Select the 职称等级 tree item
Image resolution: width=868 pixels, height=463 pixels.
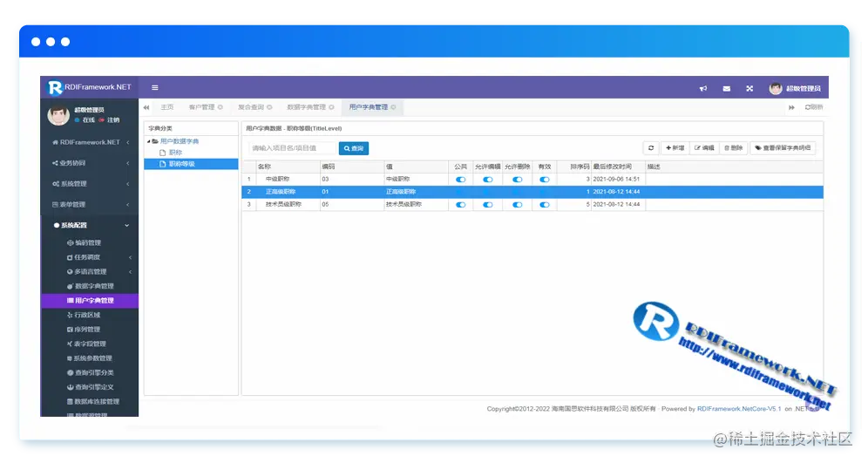pyautogui.click(x=191, y=164)
